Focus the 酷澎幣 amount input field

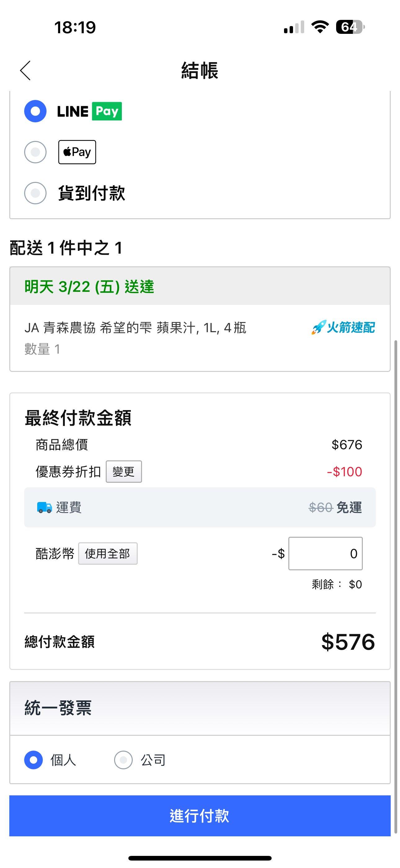(x=325, y=554)
